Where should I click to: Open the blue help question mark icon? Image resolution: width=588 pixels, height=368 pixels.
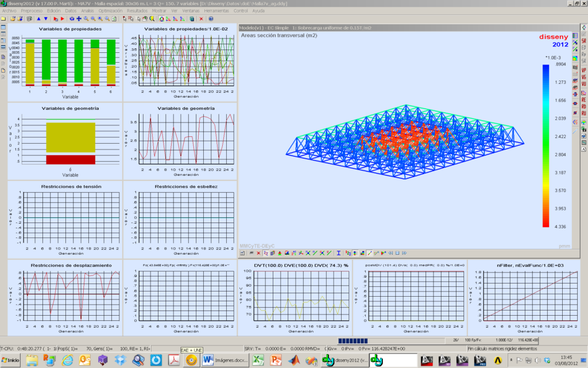tap(211, 18)
